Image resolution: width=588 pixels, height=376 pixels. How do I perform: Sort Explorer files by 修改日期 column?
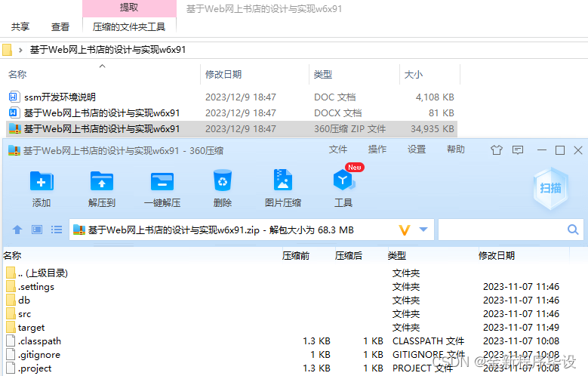tap(223, 74)
